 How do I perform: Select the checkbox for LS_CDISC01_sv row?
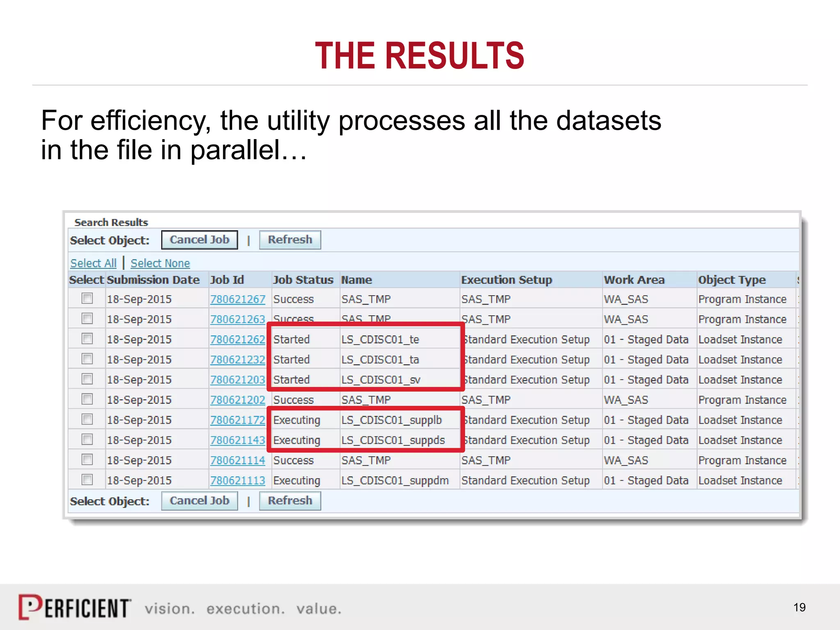point(87,379)
